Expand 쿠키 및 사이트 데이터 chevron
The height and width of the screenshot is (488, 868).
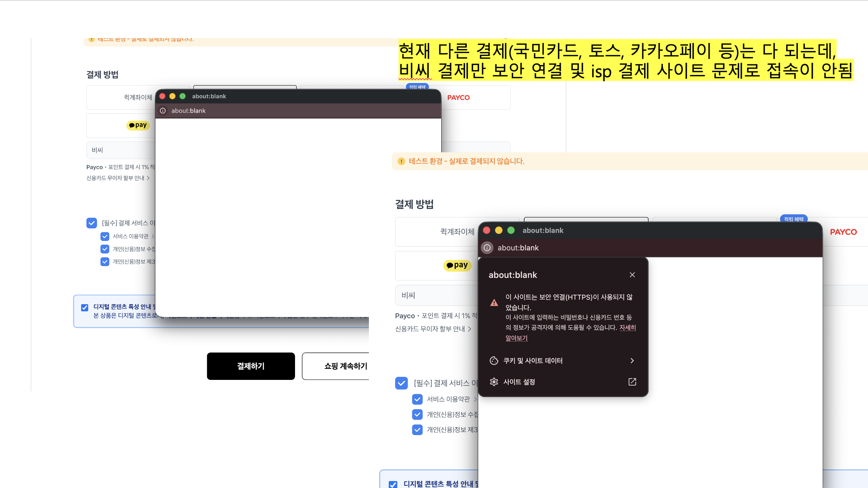[632, 360]
